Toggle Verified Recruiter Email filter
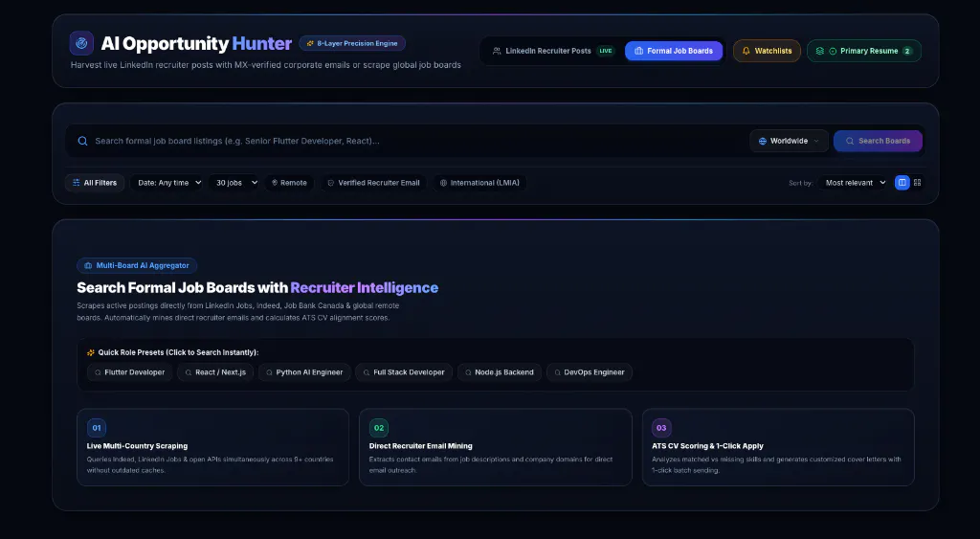The image size is (980, 539). tap(374, 183)
